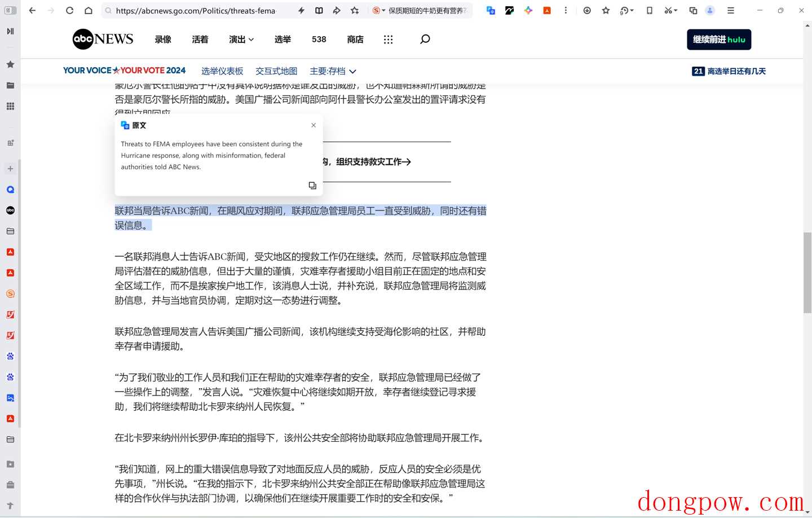Open reader mode book icon
The image size is (812, 518).
pyautogui.click(x=319, y=10)
